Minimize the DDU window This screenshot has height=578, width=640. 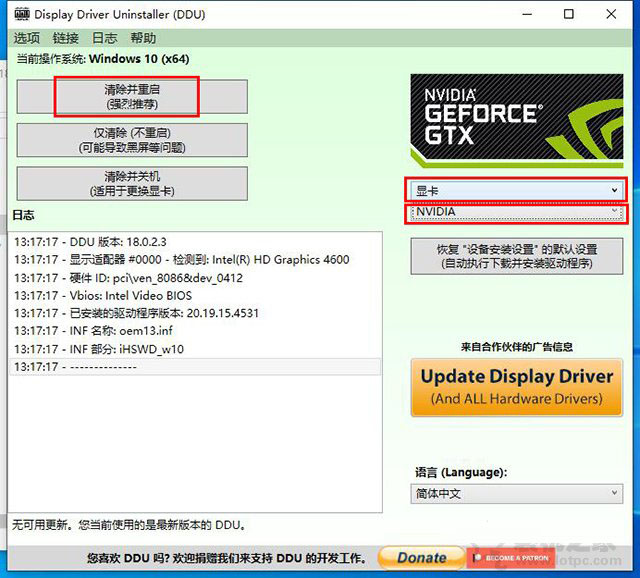pyautogui.click(x=522, y=14)
